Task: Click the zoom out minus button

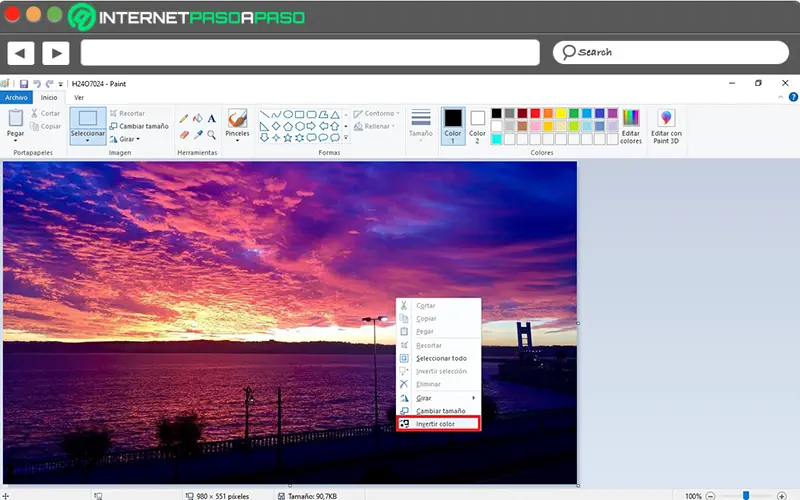Action: click(x=710, y=496)
